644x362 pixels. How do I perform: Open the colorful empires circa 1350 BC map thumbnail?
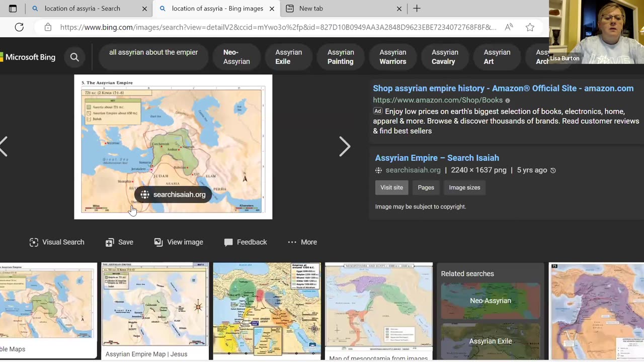[x=267, y=311]
